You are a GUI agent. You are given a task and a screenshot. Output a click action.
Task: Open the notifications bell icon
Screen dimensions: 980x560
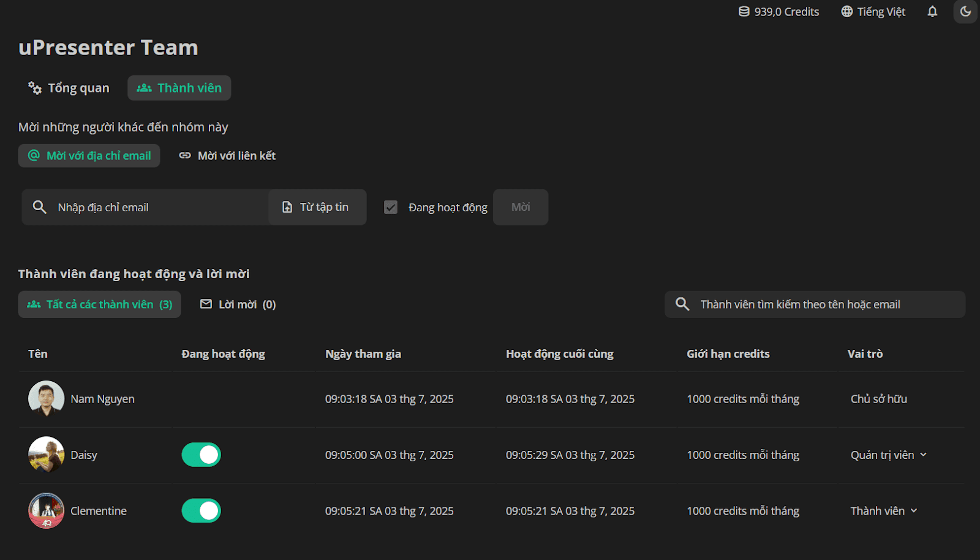click(x=932, y=12)
